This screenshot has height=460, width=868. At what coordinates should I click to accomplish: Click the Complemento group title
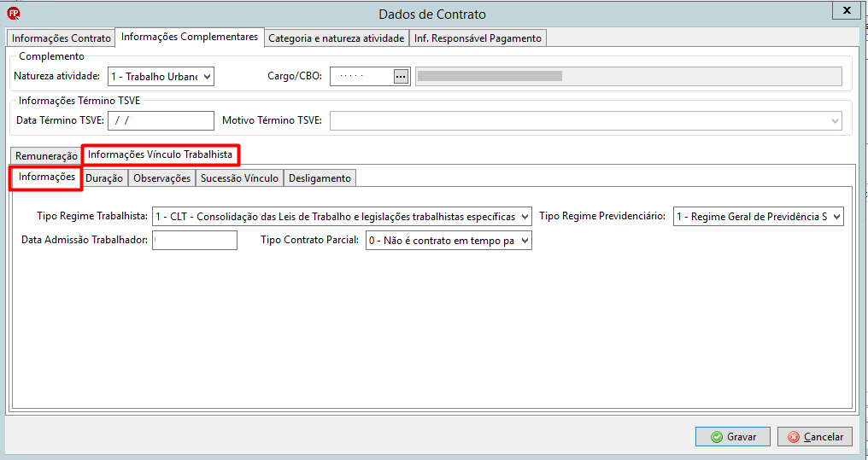tap(51, 56)
